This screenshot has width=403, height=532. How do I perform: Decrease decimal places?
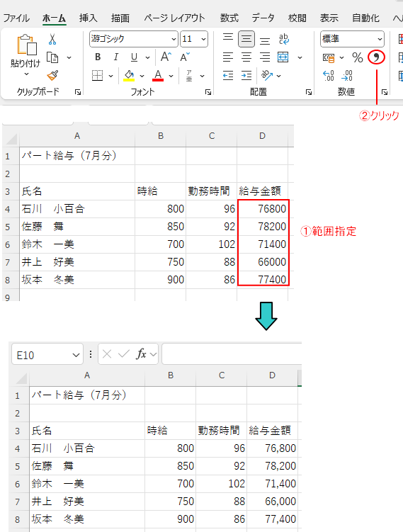tap(346, 75)
